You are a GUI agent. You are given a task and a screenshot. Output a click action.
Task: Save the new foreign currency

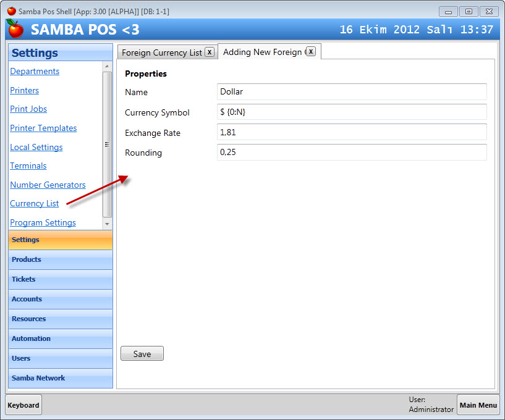142,353
